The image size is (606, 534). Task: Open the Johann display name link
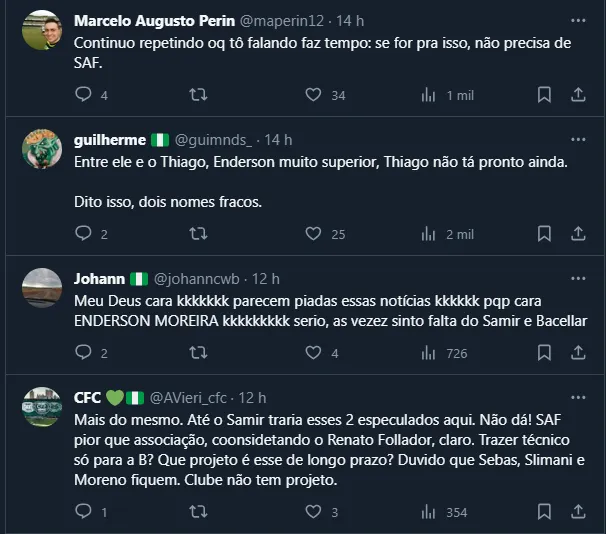[x=99, y=279]
